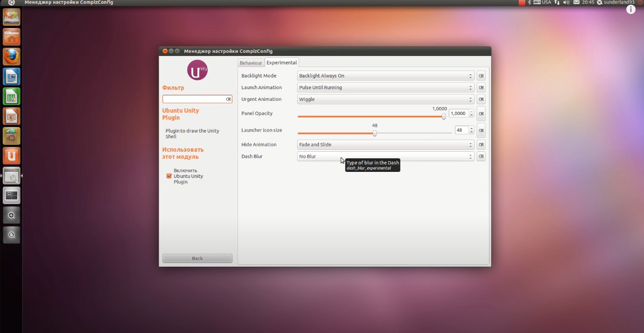Open the Dash home button in the top panel
Image resolution: width=644 pixels, height=333 pixels.
click(x=11, y=3)
